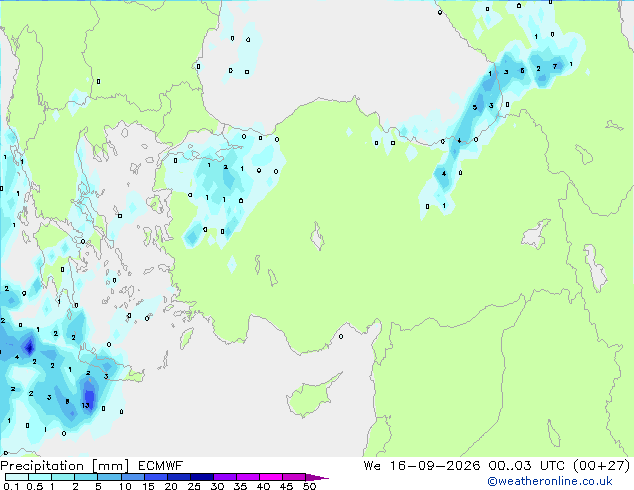
Task: Pick the lightest swatch between 0.1 and 0.5
Action: (x=17, y=477)
